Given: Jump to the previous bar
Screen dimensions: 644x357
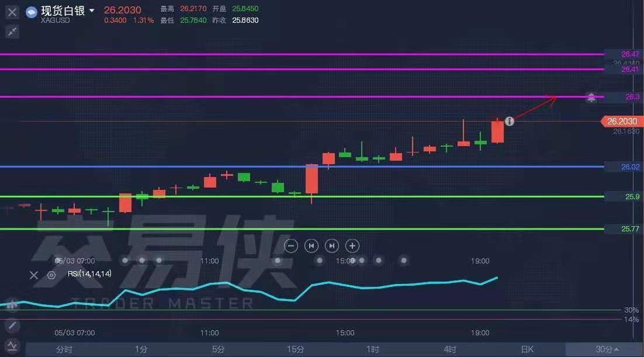Looking at the screenshot, I should (x=312, y=245).
